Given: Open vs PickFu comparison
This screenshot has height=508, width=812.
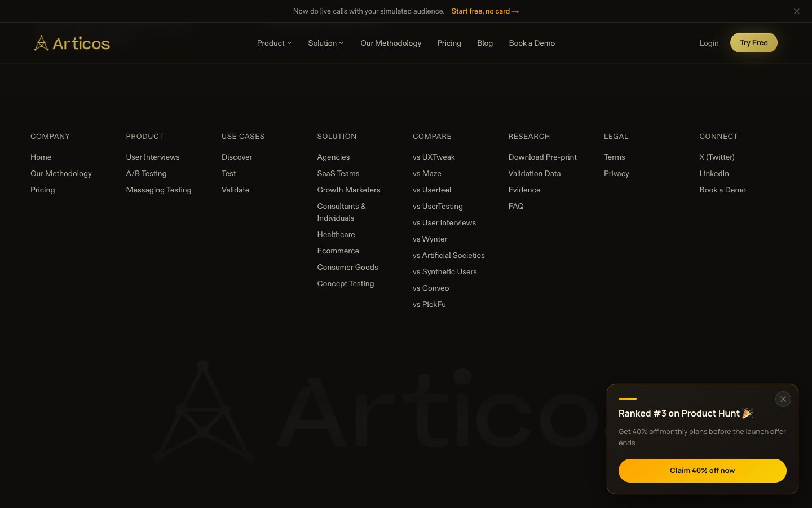Looking at the screenshot, I should pyautogui.click(x=429, y=304).
